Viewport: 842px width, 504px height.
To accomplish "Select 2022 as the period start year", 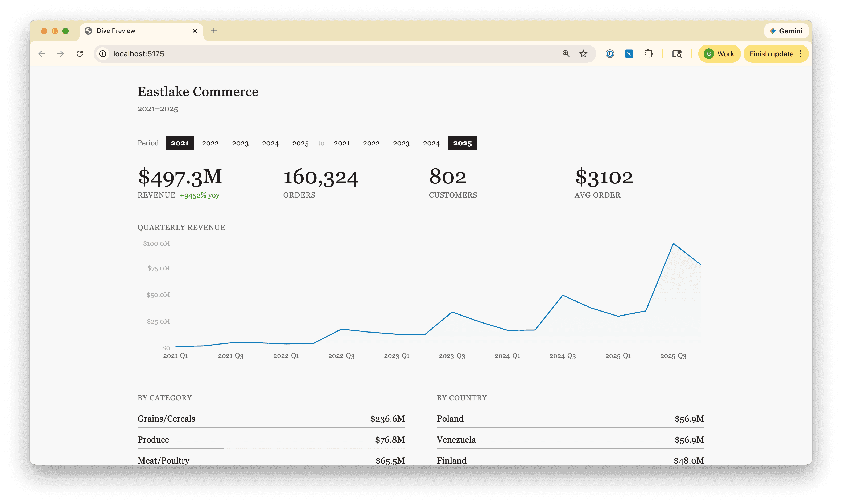I will coord(210,143).
